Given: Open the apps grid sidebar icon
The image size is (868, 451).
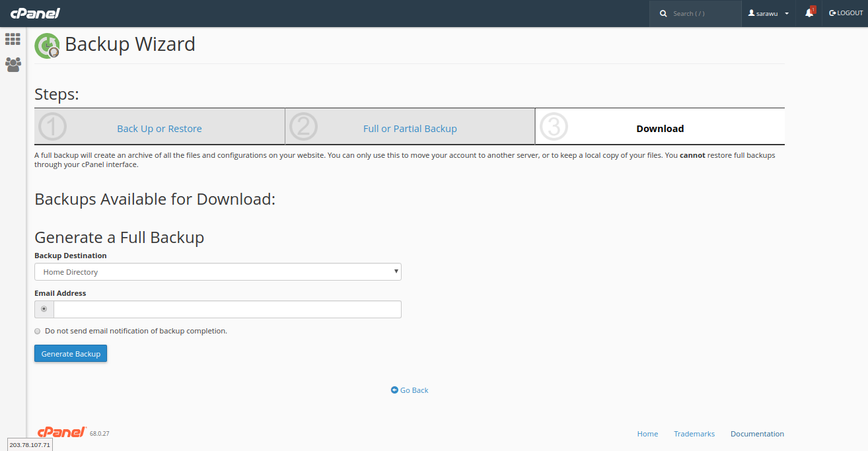Looking at the screenshot, I should (13, 39).
